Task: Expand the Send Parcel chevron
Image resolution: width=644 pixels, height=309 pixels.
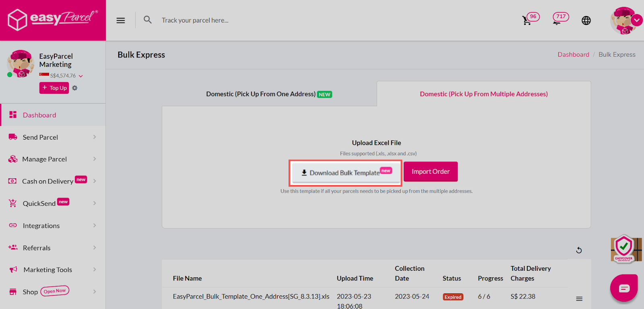Action: (95, 137)
